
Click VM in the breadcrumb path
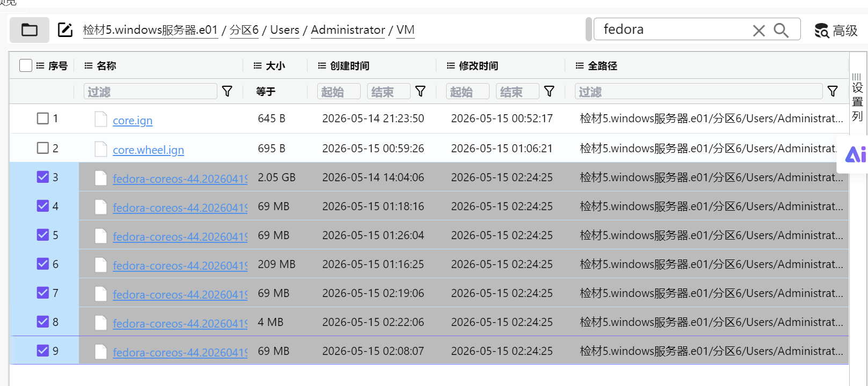coord(405,30)
